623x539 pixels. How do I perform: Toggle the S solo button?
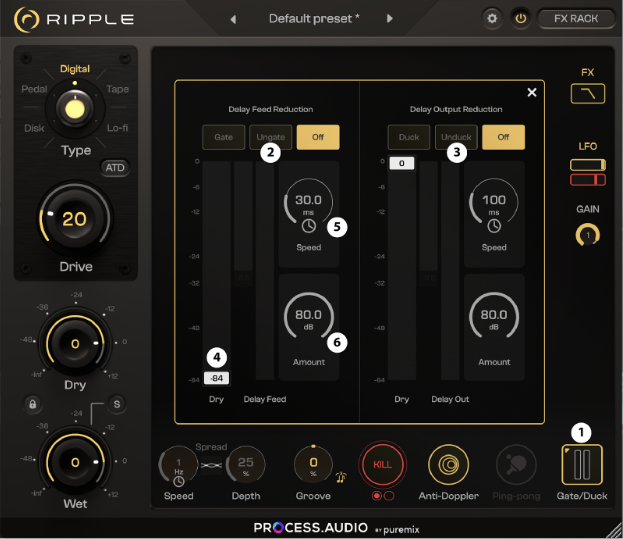click(117, 404)
